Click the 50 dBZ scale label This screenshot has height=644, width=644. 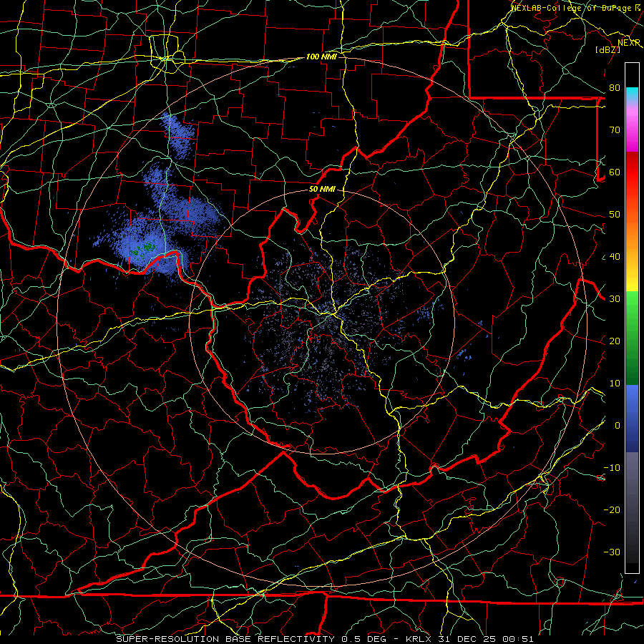click(615, 215)
